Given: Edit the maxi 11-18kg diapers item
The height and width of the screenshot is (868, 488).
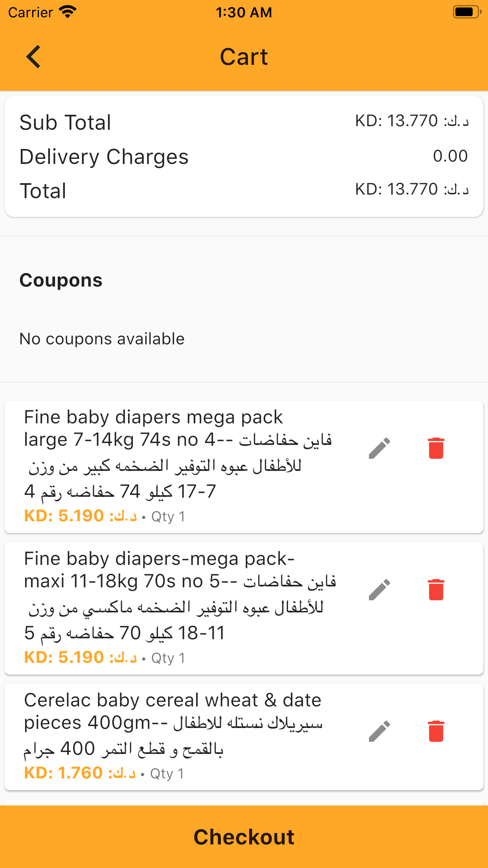Looking at the screenshot, I should pos(380,590).
